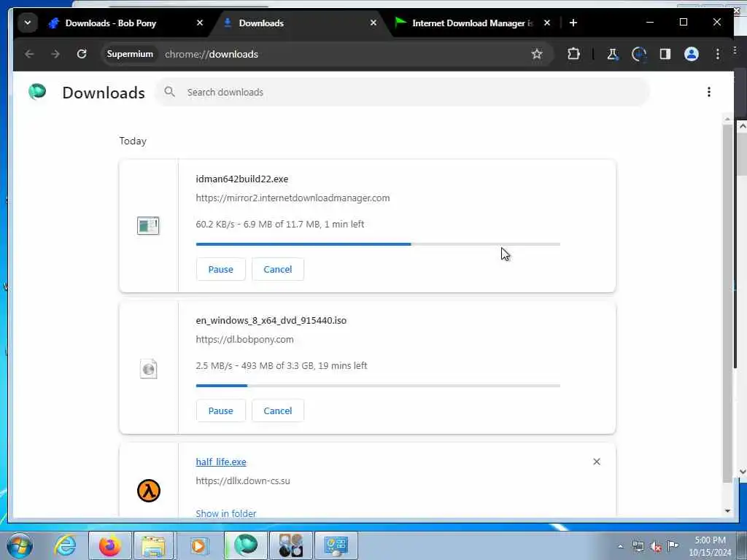This screenshot has height=560, width=747.
Task: Click the Windows 8 ISO progress bar
Action: (378, 386)
